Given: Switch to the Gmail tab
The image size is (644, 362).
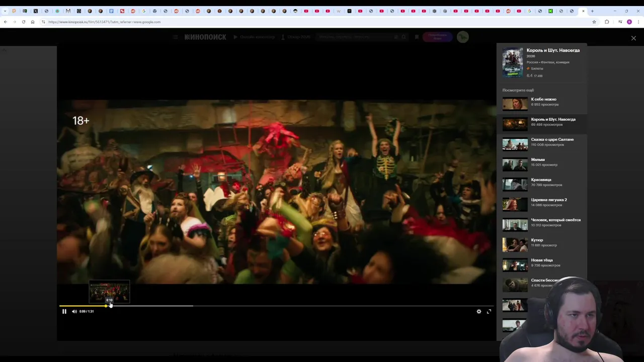Looking at the screenshot, I should [68, 11].
